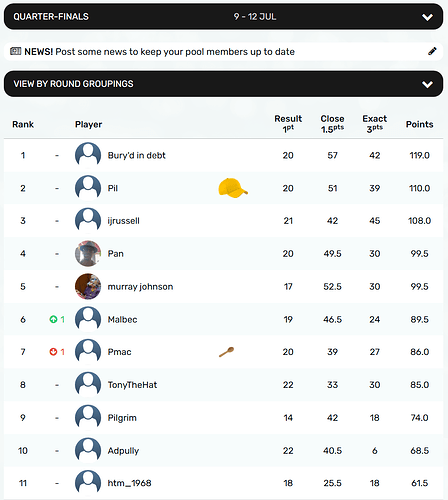This screenshot has width=448, height=500.
Task: Click the green up arrow next to Malbec
Action: tap(53, 319)
